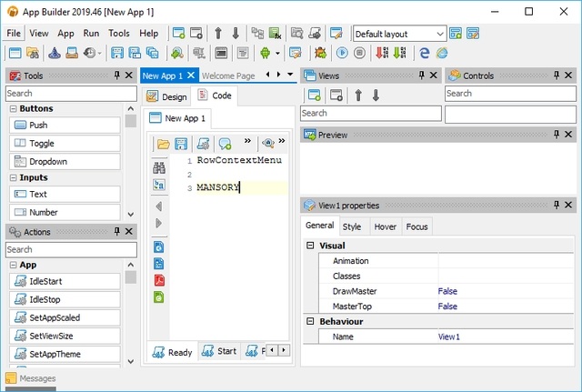
Task: Toggle pin on View1 properties panel
Action: tap(557, 205)
